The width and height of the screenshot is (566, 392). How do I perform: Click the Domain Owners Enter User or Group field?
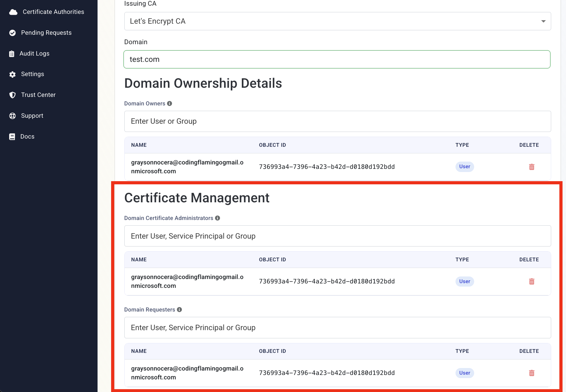[337, 121]
